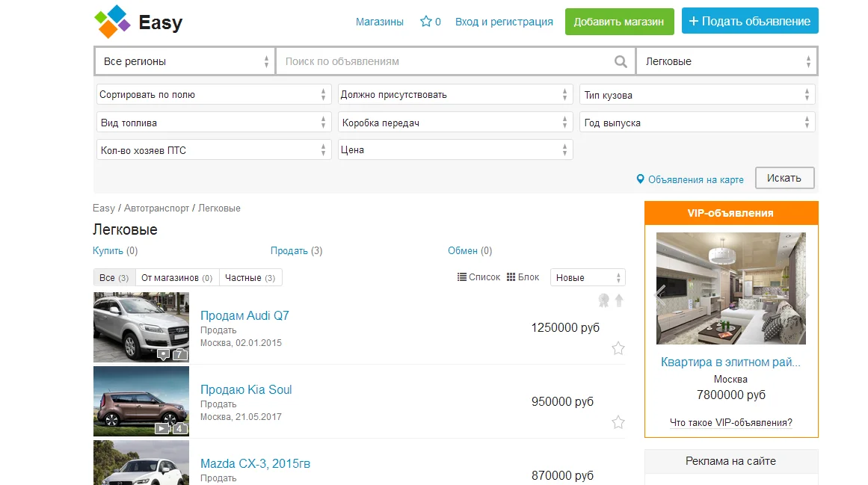Click the Искать button
The height and width of the screenshot is (485, 868).
[x=784, y=178]
